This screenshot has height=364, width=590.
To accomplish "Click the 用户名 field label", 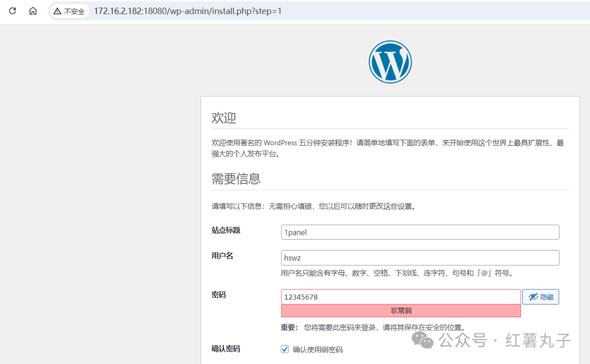I will click(x=222, y=256).
